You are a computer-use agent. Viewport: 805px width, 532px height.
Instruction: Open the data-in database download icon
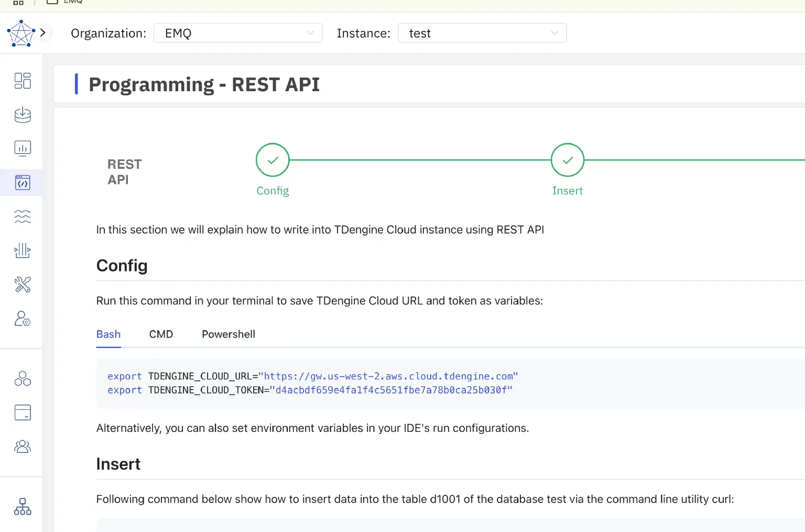(23, 115)
